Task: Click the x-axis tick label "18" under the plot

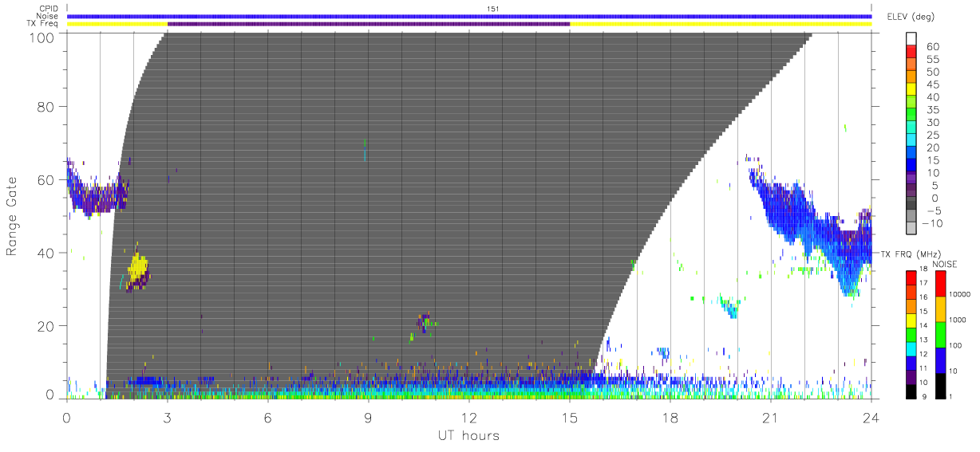Action: point(670,418)
